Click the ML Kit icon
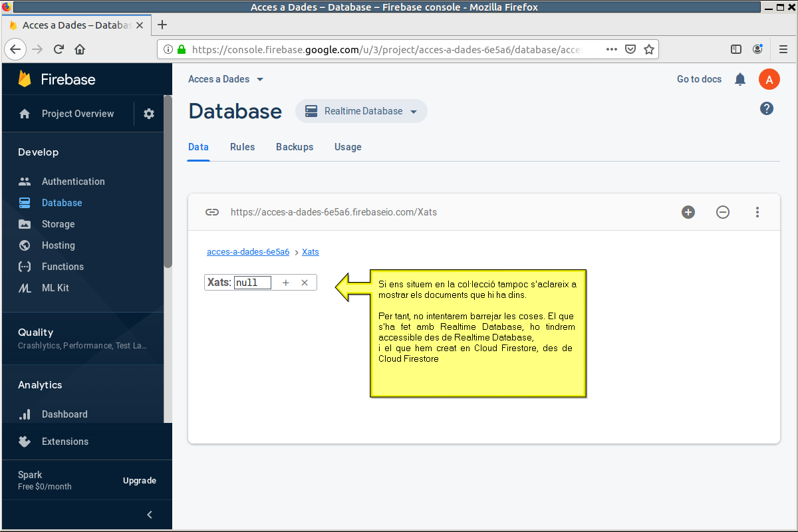Image resolution: width=798 pixels, height=532 pixels. click(x=25, y=288)
